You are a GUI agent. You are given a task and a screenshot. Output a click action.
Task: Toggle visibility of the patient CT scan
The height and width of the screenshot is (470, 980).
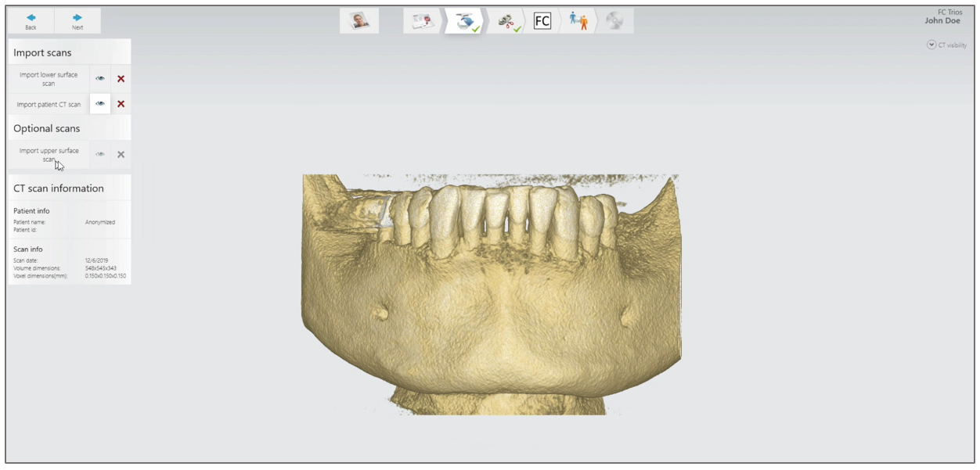(x=99, y=103)
